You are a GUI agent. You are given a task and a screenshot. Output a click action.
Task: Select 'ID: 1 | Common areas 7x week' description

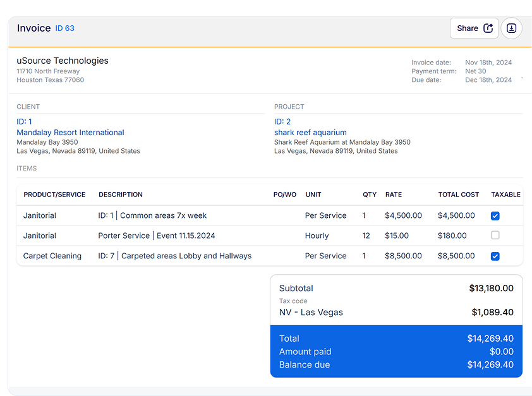pos(152,215)
